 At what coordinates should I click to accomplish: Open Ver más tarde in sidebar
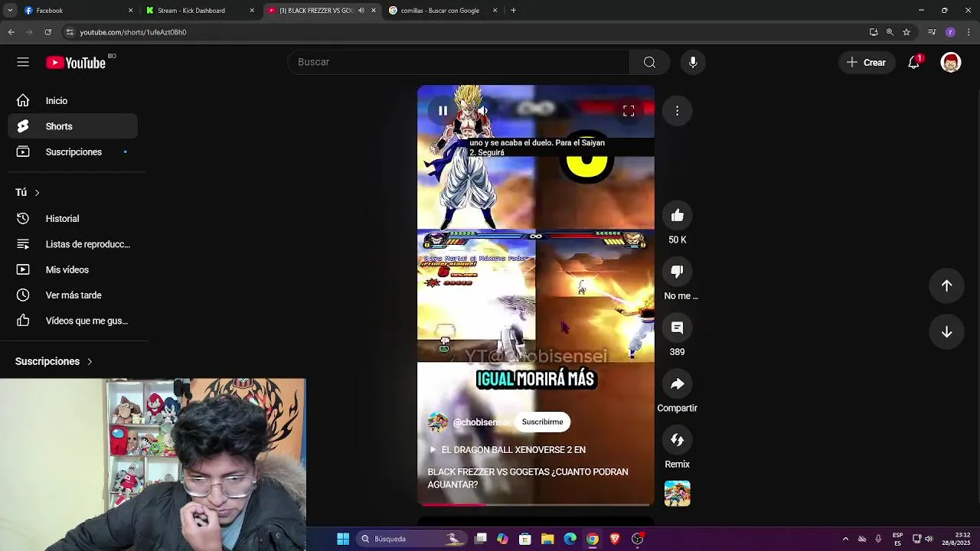pyautogui.click(x=73, y=295)
